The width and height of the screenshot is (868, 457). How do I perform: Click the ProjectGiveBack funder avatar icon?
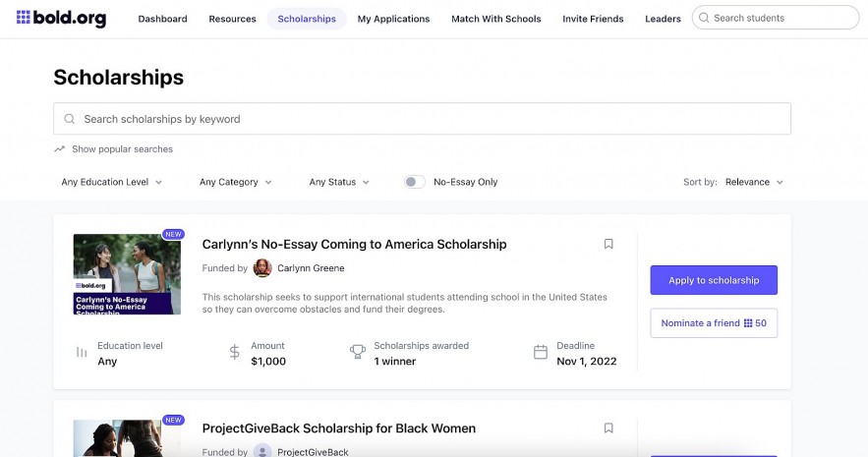(262, 451)
